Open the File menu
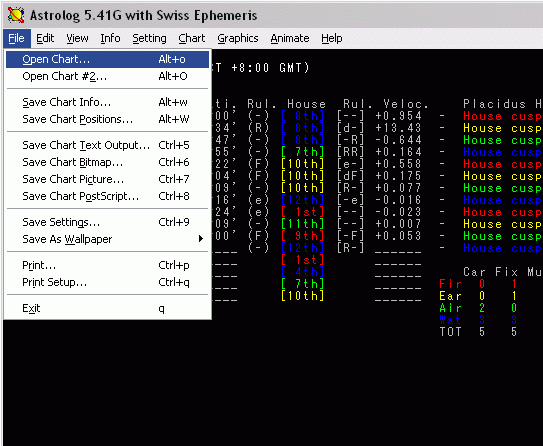543x446 pixels. 17,38
